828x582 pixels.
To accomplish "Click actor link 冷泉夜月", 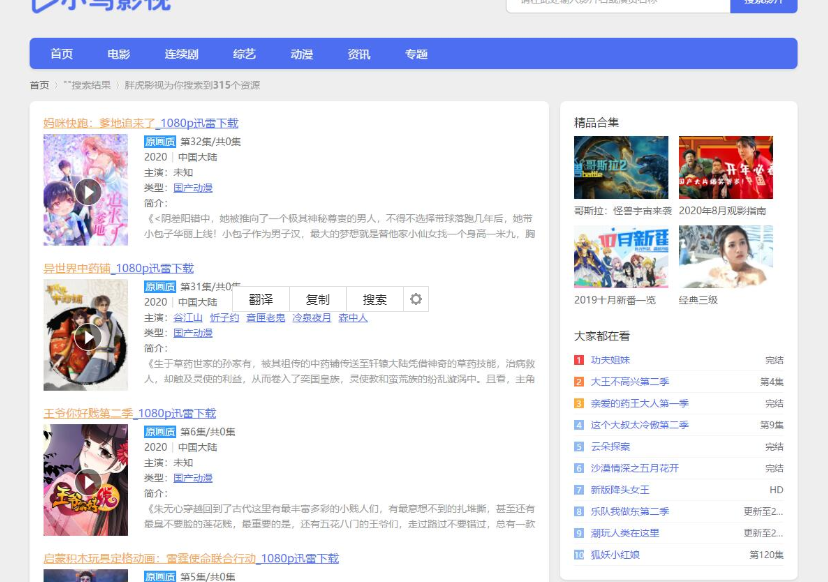I will click(312, 317).
